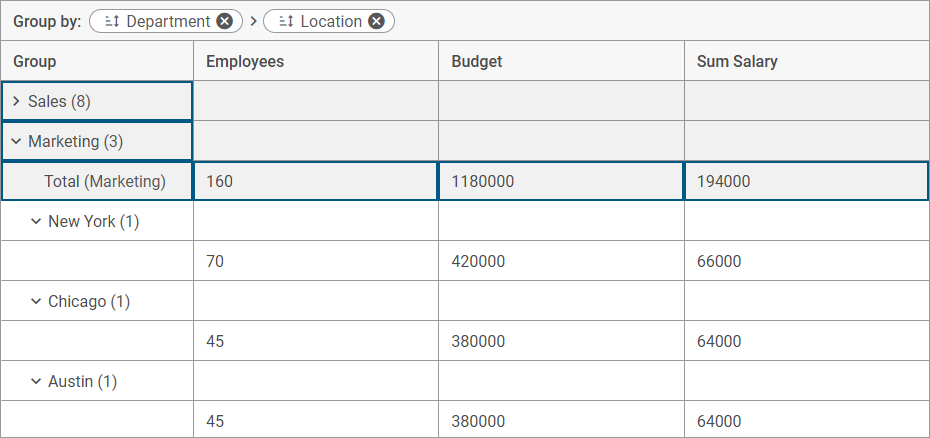Click the Chicago (1) label
The image size is (930, 438).
pos(89,301)
